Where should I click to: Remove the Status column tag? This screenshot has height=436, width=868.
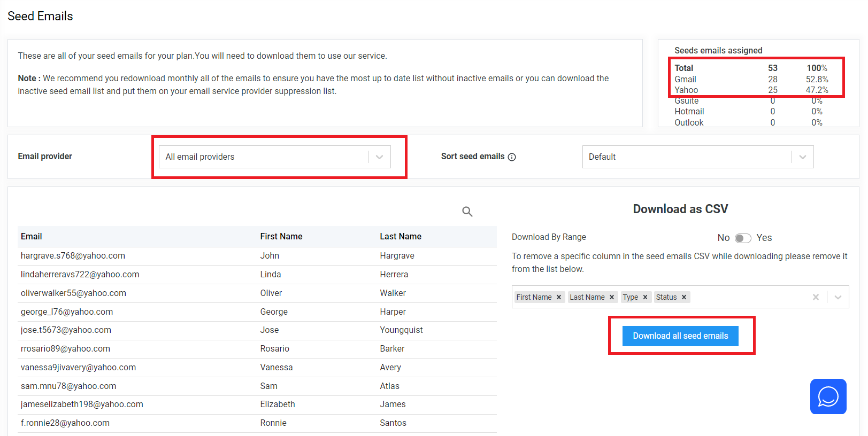(684, 297)
